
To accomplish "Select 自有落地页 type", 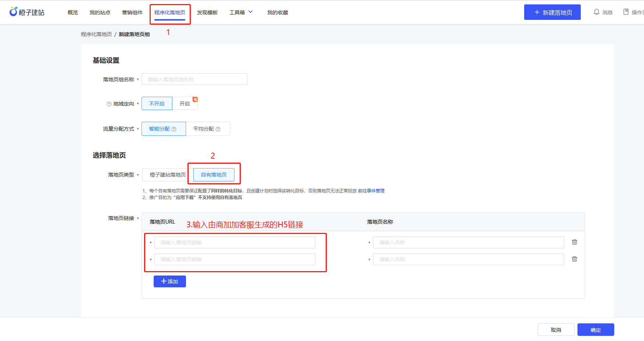I will (214, 175).
